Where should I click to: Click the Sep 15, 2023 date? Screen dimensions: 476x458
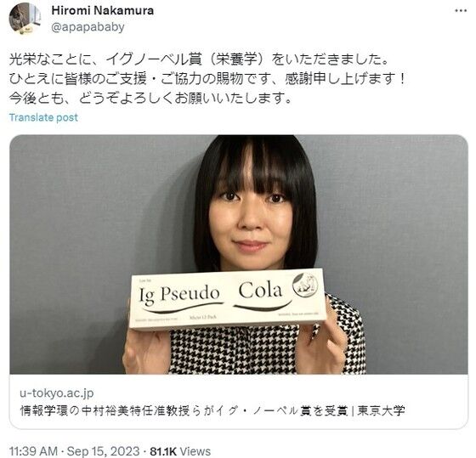(103, 451)
